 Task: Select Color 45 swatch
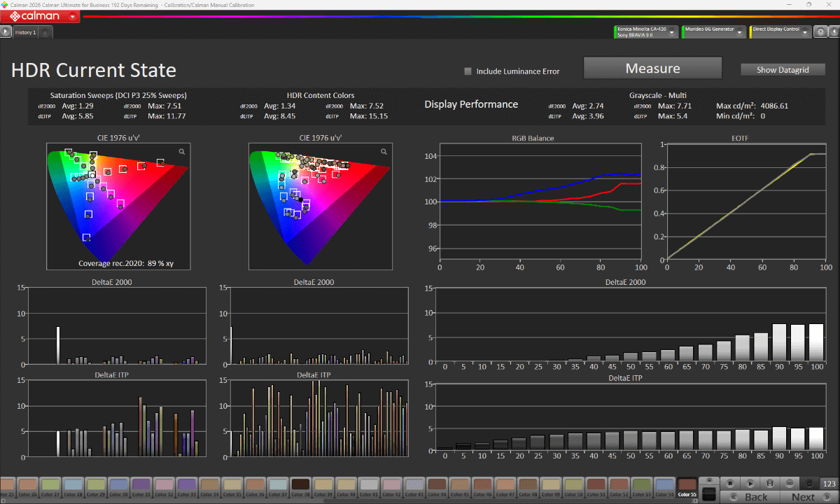[459, 486]
